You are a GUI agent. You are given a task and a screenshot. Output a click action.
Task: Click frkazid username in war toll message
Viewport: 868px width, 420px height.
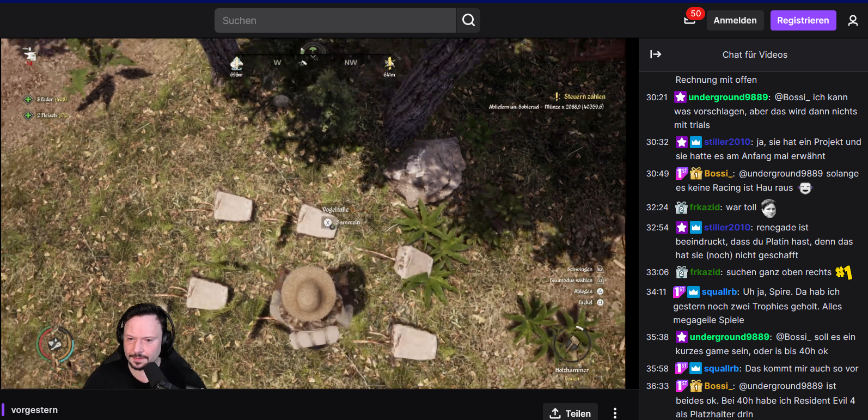point(705,208)
